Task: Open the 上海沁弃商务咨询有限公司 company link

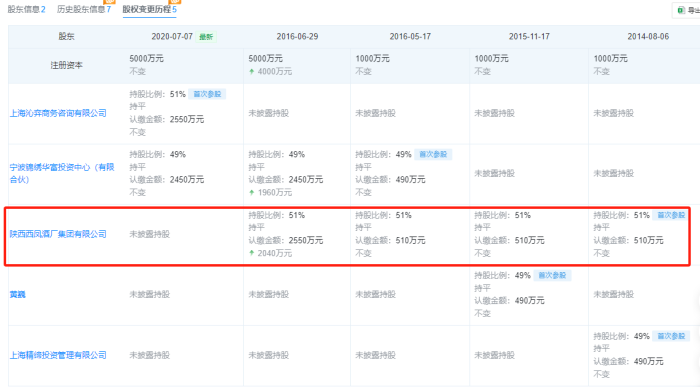Action: pos(58,113)
